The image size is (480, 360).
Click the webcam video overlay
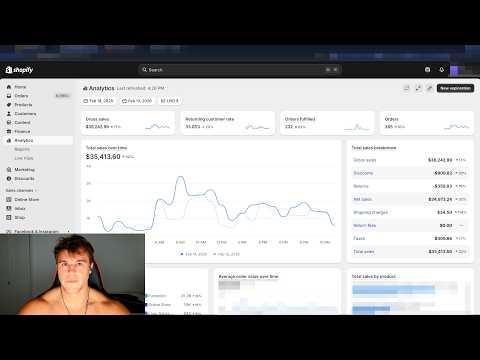click(x=72, y=274)
